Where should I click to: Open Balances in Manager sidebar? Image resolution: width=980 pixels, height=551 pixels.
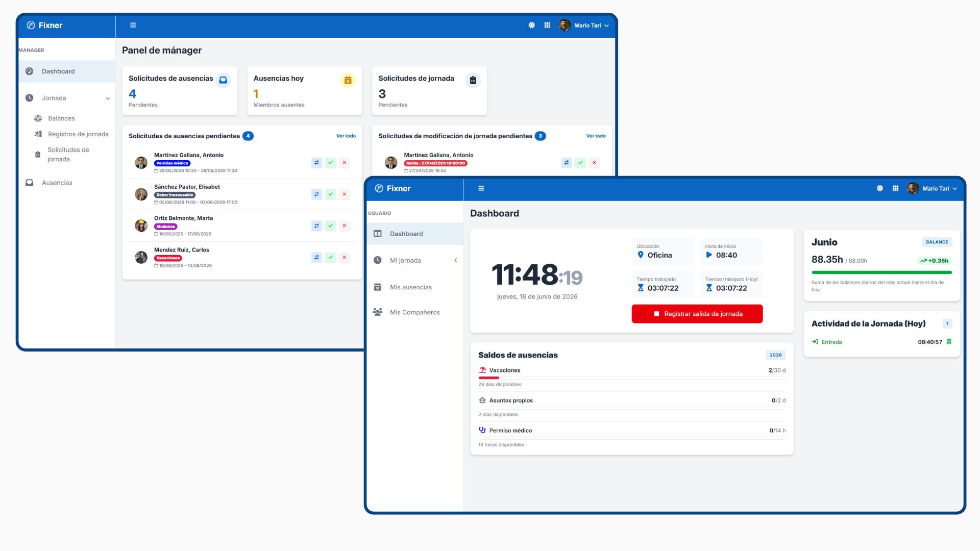(61, 118)
